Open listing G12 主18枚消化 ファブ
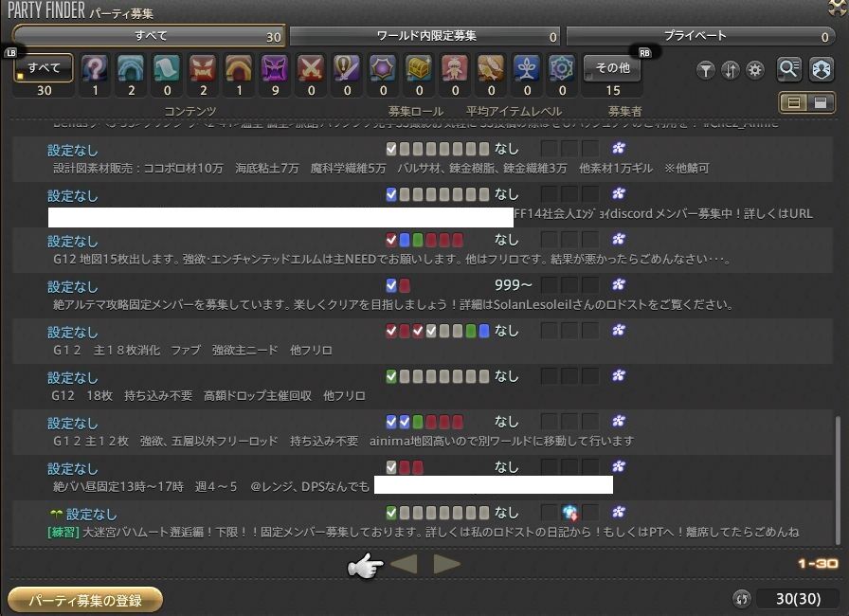849x616 pixels. pyautogui.click(x=423, y=340)
